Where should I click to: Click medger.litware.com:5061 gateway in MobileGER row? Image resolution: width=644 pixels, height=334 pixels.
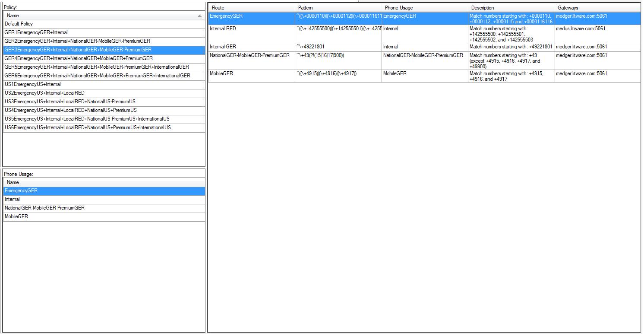click(x=598, y=76)
